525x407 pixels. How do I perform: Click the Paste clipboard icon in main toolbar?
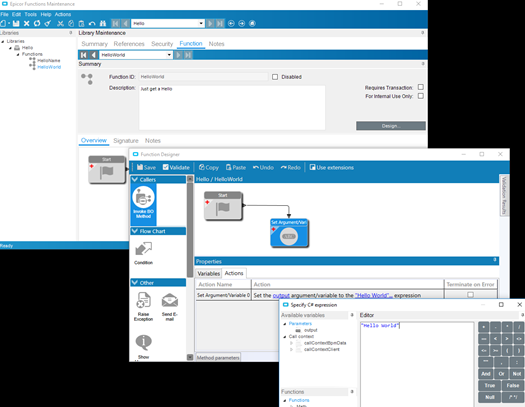[x=81, y=23]
